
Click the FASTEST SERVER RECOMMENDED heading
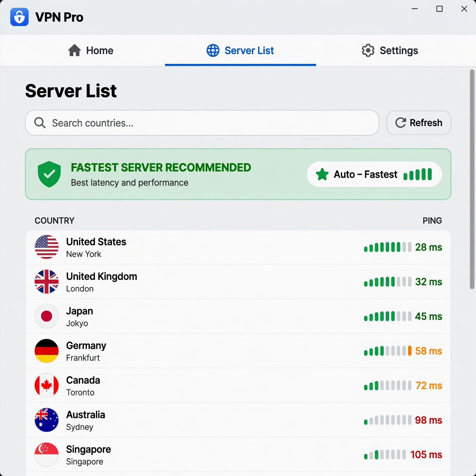[161, 168]
